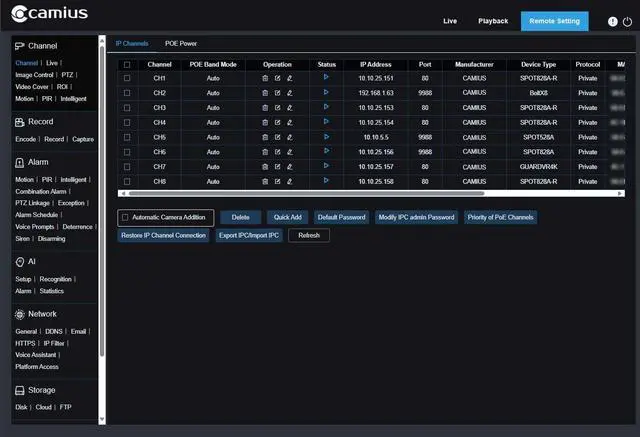Screen dimensions: 640x437
Task: Tick the checkbox for CH4 row
Action: [x=127, y=123]
